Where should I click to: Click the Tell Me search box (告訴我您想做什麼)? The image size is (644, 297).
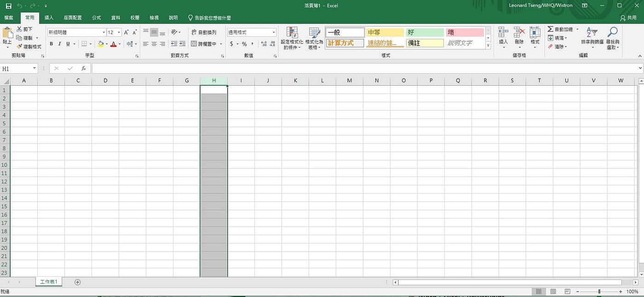[210, 17]
